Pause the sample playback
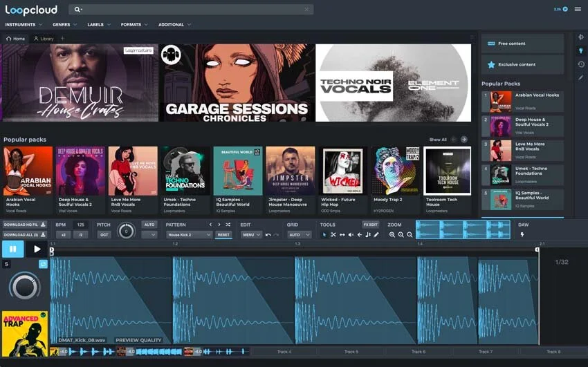 click(x=12, y=249)
